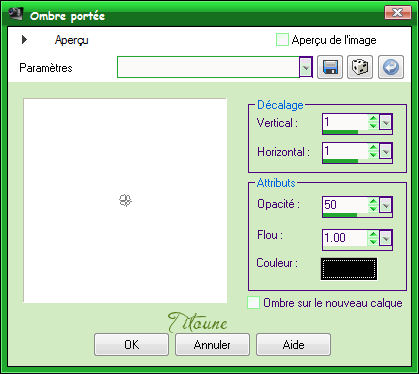Decrease the Vertical offset value
Screen dimensions: 419x374
point(373,126)
